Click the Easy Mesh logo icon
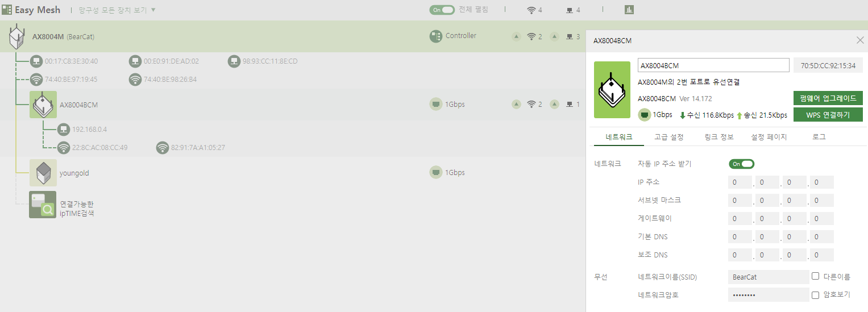 coord(7,10)
